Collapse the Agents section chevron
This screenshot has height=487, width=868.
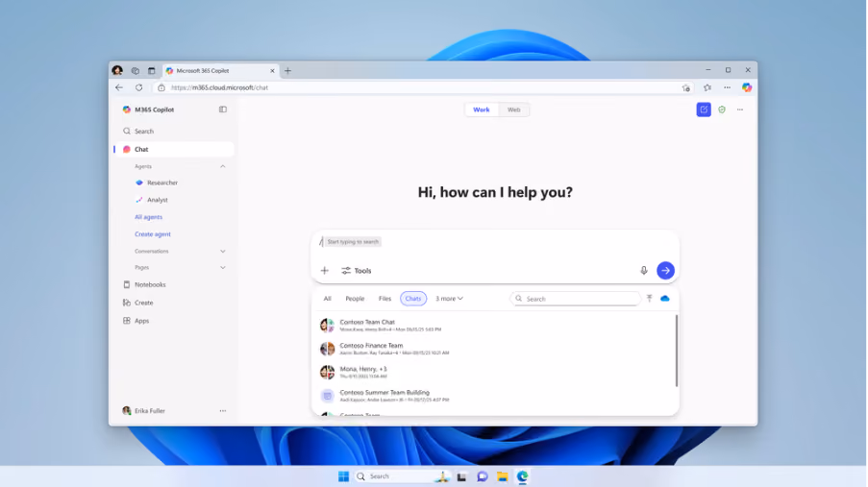[223, 166]
